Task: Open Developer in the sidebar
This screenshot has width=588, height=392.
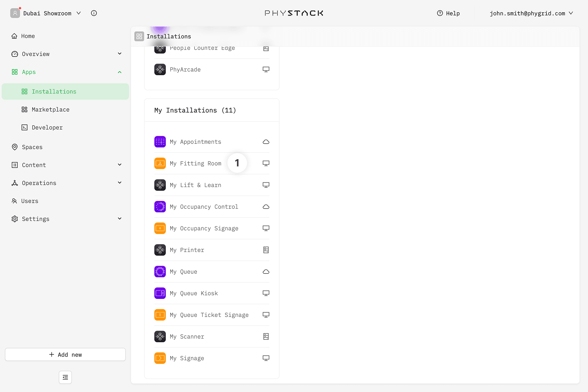Action: pyautogui.click(x=65, y=127)
